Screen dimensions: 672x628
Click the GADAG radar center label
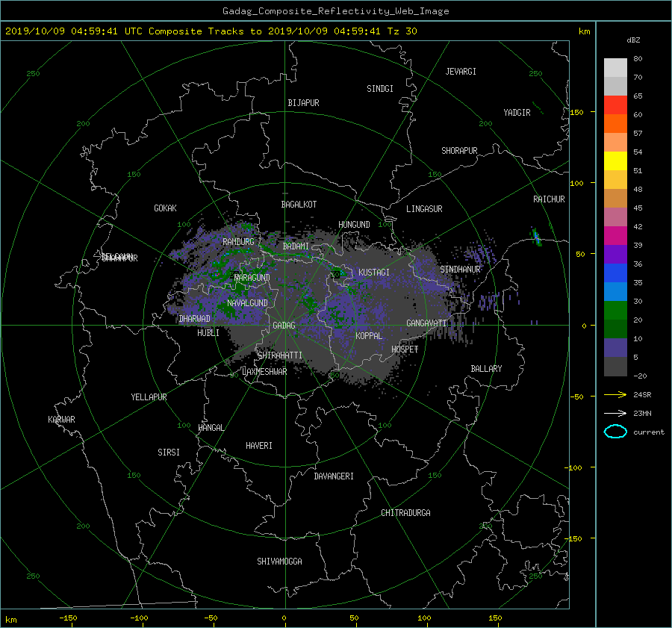tap(284, 326)
